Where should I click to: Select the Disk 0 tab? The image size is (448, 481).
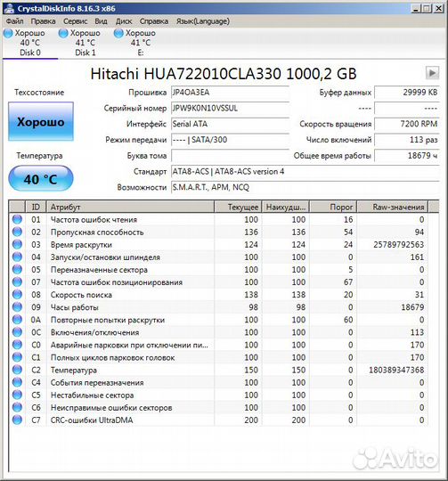[x=30, y=43]
